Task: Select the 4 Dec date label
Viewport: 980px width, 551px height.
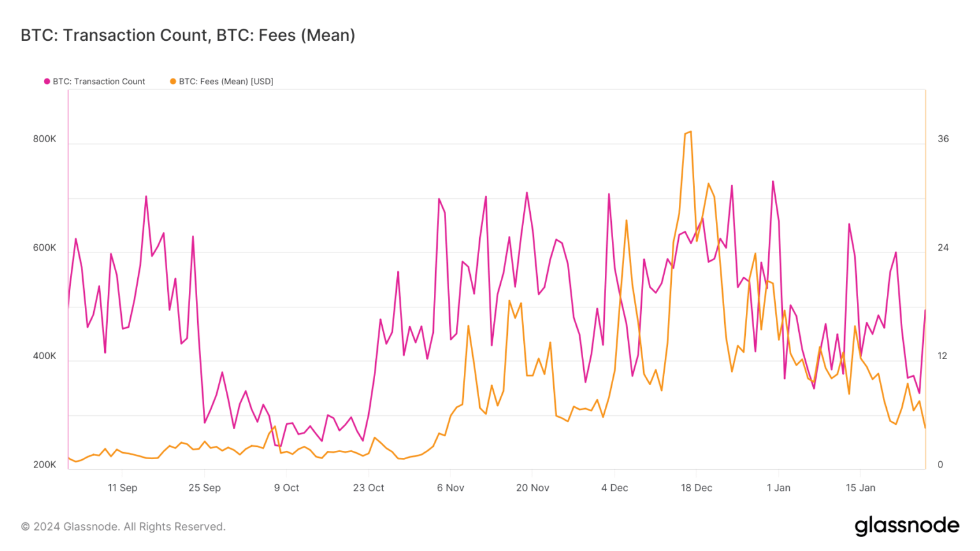Action: (x=614, y=488)
